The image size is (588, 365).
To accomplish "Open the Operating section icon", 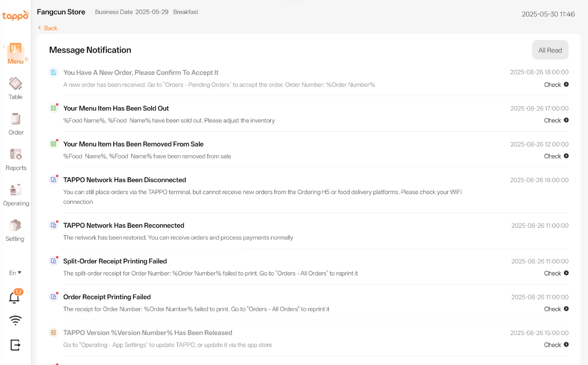I will [16, 190].
